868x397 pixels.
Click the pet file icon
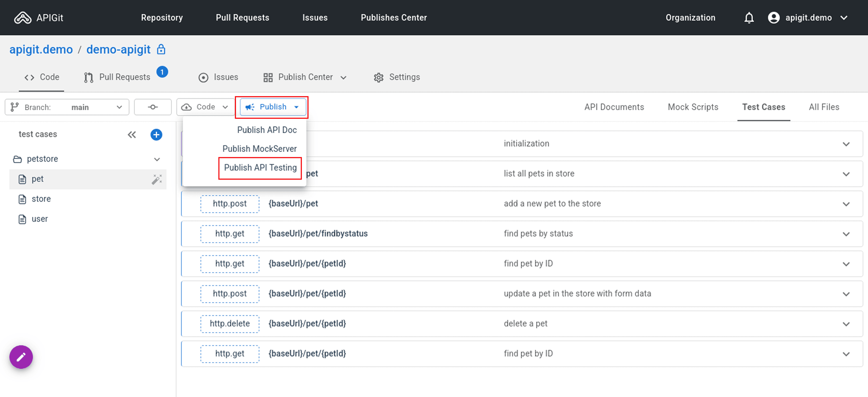(22, 179)
